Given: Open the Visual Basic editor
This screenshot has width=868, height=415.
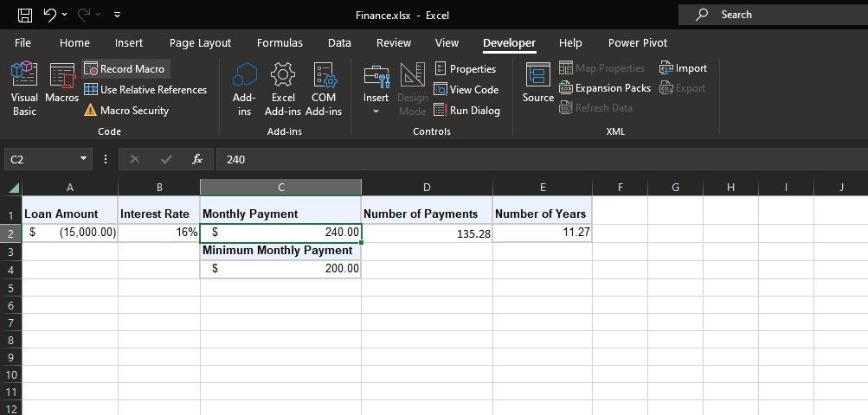Looking at the screenshot, I should point(24,88).
